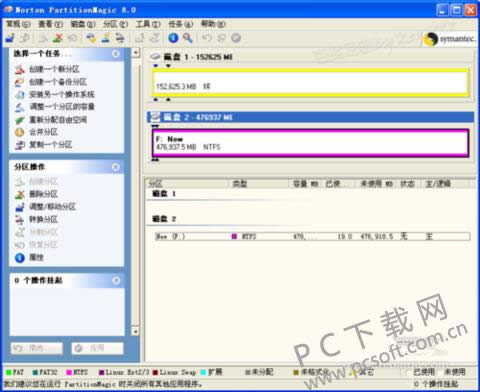
Task: Click the sidebar scrollbar down arrow
Action: (135, 331)
